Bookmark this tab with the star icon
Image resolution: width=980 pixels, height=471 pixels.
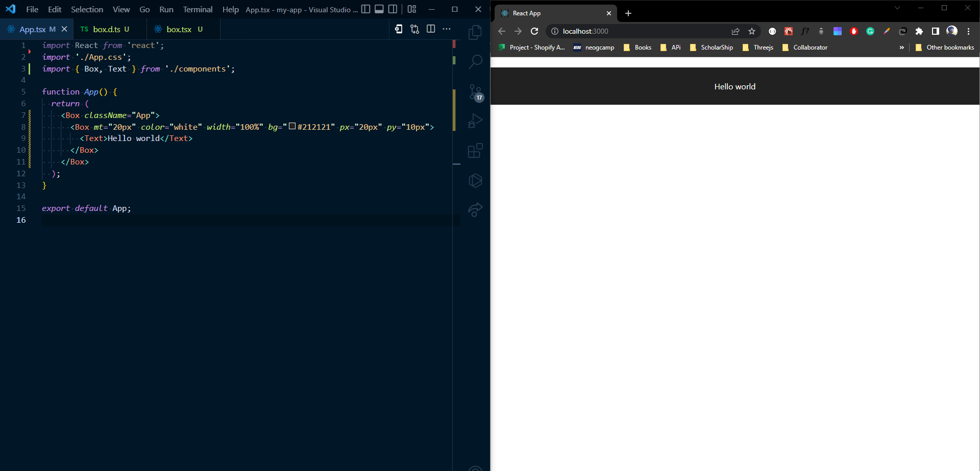coord(752,31)
